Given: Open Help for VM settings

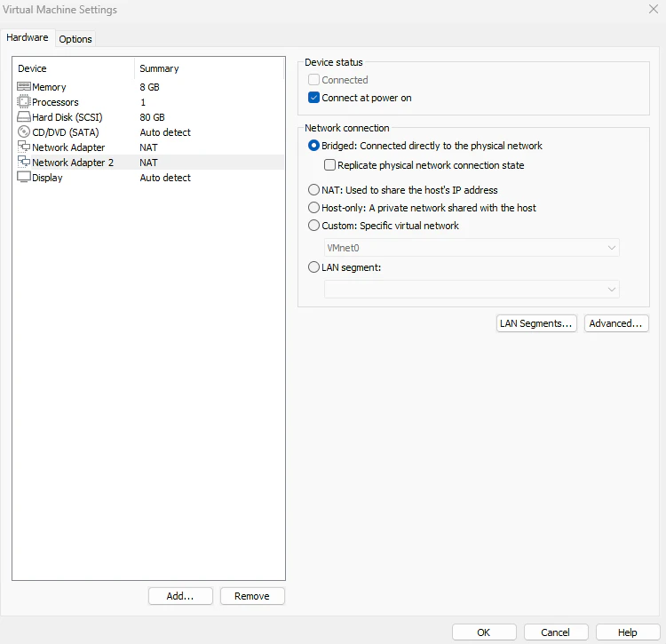Looking at the screenshot, I should [x=627, y=632].
